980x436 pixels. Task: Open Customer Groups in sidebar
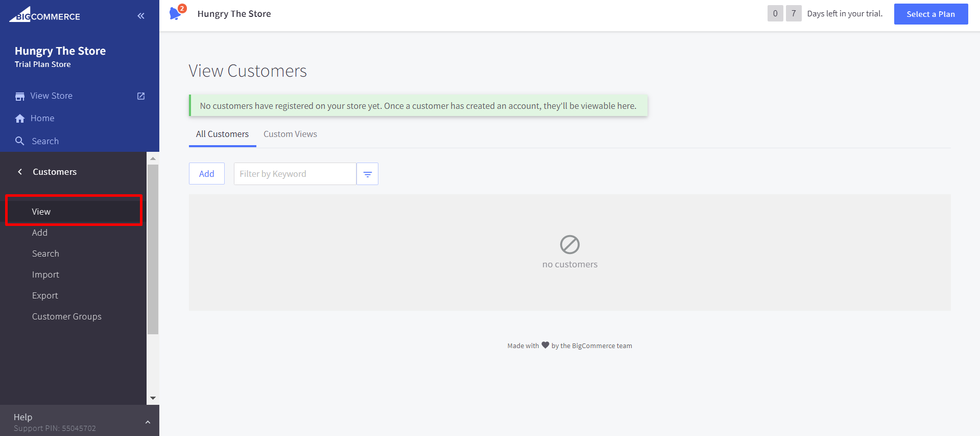point(67,316)
